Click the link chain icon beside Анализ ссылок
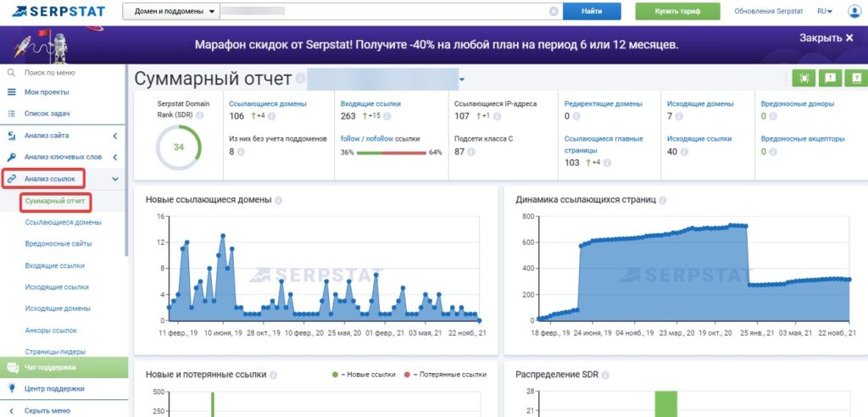 click(12, 179)
